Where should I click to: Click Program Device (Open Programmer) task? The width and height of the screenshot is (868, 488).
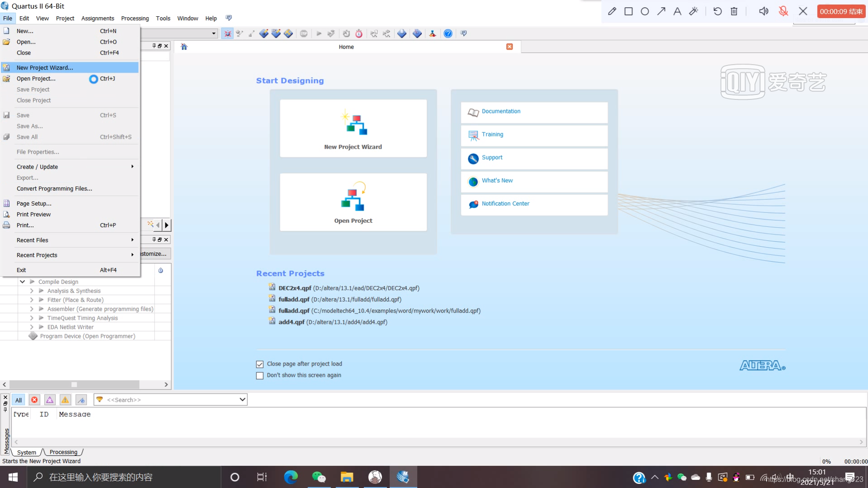pyautogui.click(x=87, y=336)
